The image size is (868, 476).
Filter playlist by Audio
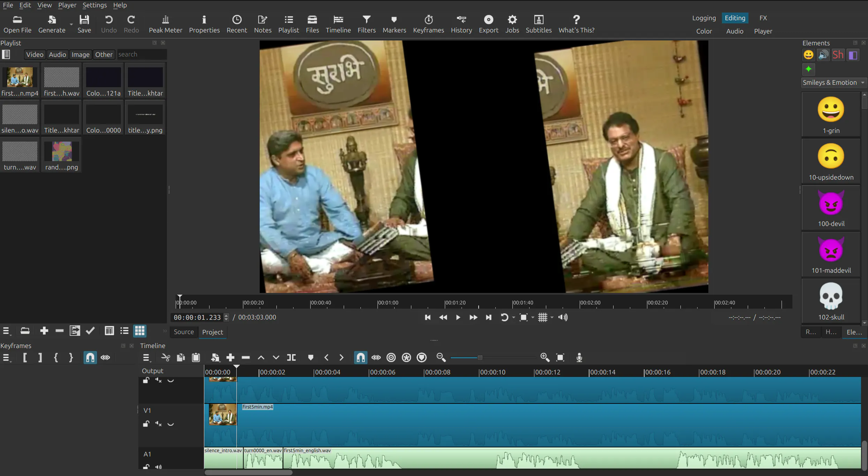click(58, 54)
